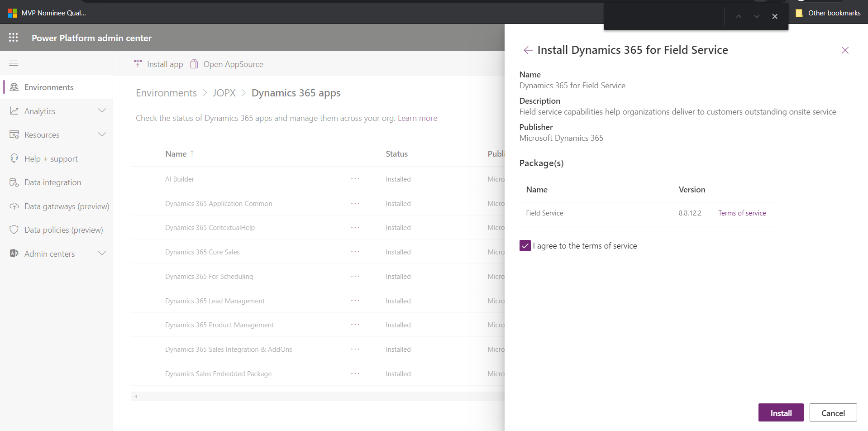Open the app launcher waffle icon
This screenshot has height=431, width=868.
pos(14,38)
